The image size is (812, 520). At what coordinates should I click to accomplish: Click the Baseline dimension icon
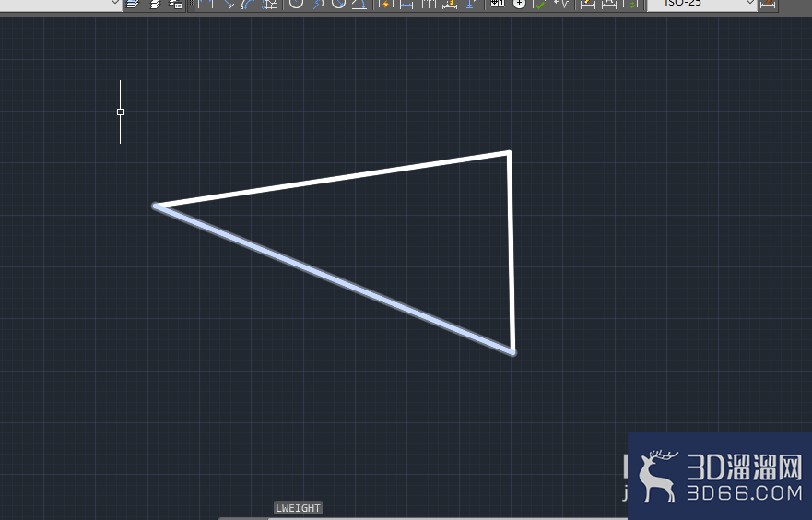coord(406,4)
